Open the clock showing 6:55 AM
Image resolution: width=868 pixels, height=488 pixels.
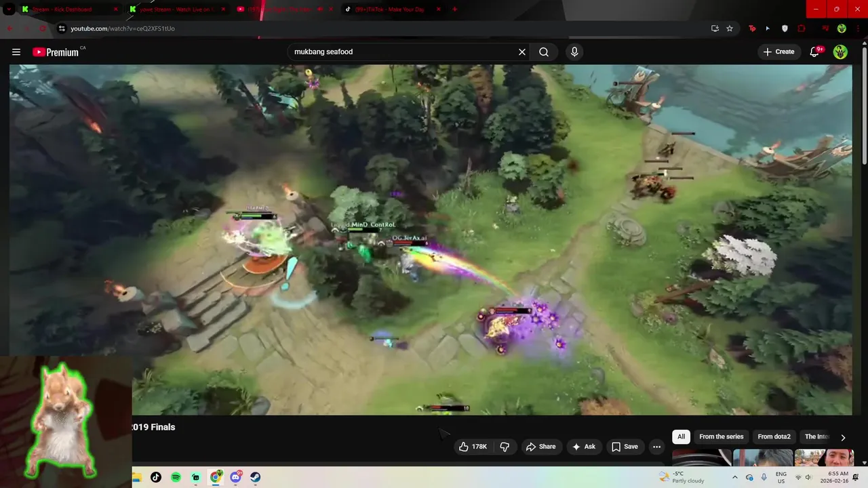pos(833,477)
